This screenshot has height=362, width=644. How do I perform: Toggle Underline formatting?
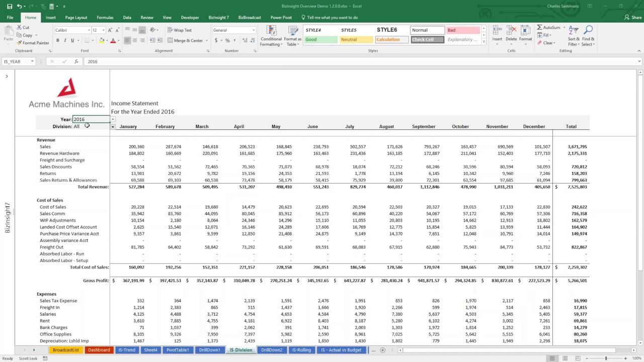pyautogui.click(x=72, y=40)
